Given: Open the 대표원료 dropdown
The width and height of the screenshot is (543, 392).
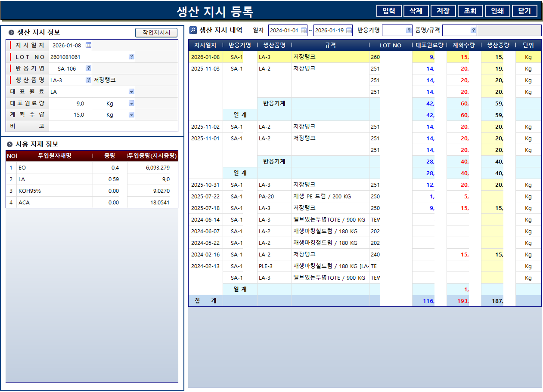Looking at the screenshot, I should click(131, 91).
